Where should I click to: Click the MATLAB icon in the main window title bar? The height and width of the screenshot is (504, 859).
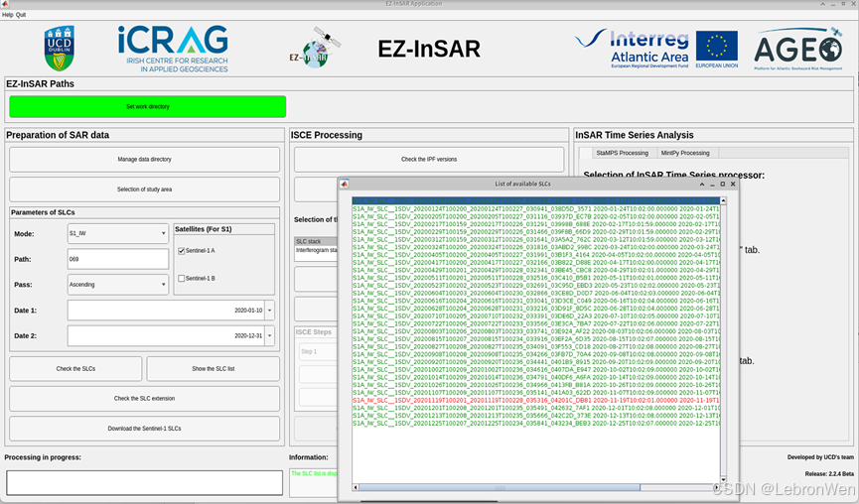point(4,4)
